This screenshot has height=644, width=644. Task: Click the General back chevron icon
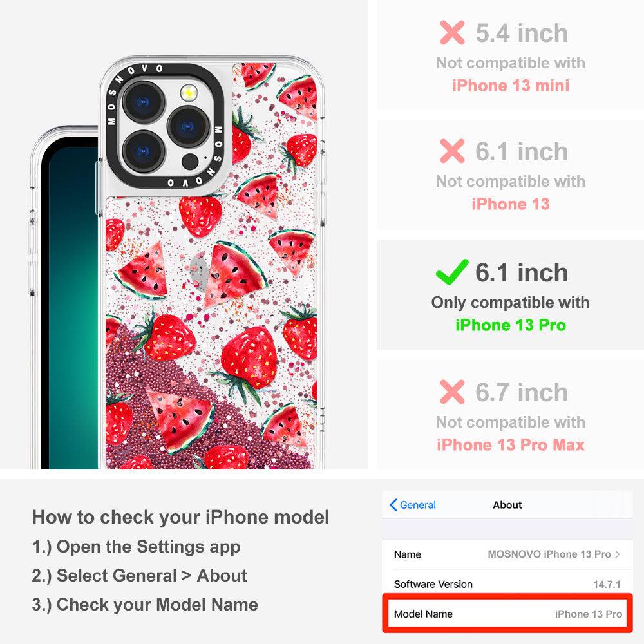point(393,505)
